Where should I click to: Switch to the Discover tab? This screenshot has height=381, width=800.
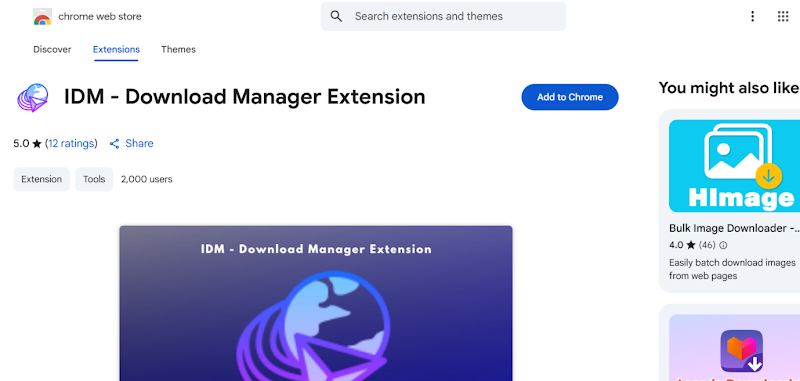tap(52, 49)
